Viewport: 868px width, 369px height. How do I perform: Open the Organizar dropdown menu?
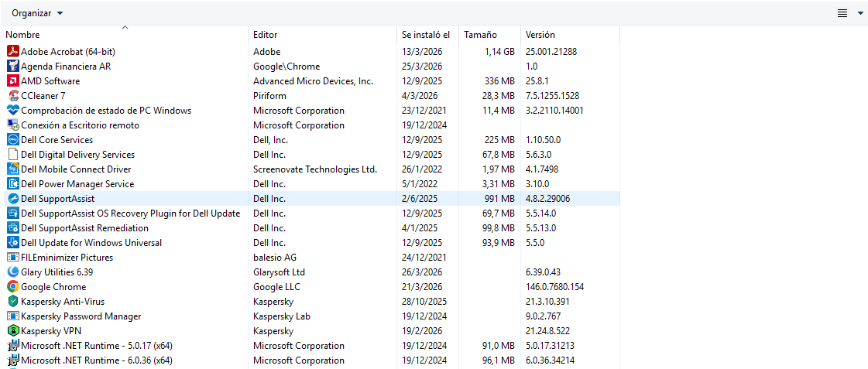[x=37, y=13]
